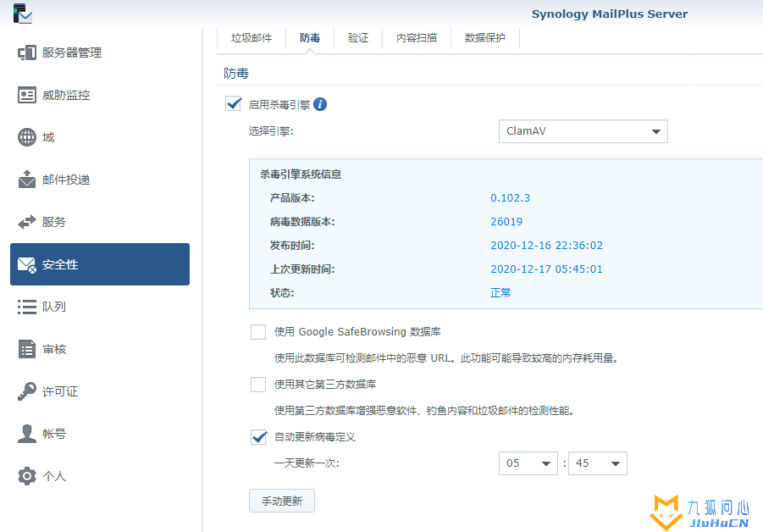Go to 威胁监控 in sidebar
The width and height of the screenshot is (763, 532).
point(100,95)
